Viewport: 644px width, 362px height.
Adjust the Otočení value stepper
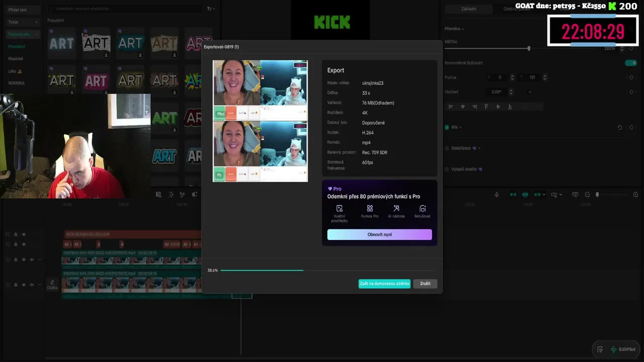coord(511,92)
